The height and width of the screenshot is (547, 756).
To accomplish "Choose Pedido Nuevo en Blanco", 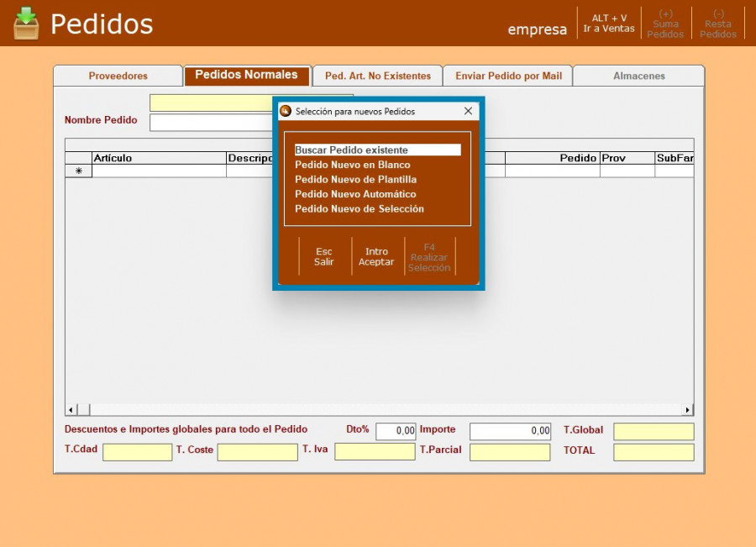I will (353, 165).
